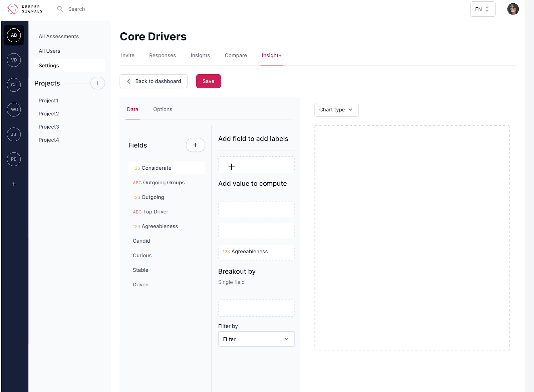Open the Data sub-tab
The width and height of the screenshot is (534, 392).
click(x=132, y=109)
